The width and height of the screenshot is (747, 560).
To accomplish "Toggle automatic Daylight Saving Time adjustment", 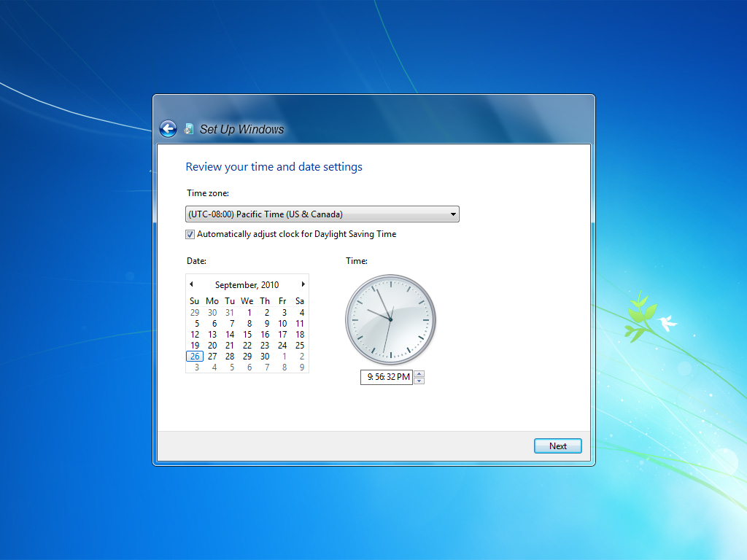I will (190, 234).
